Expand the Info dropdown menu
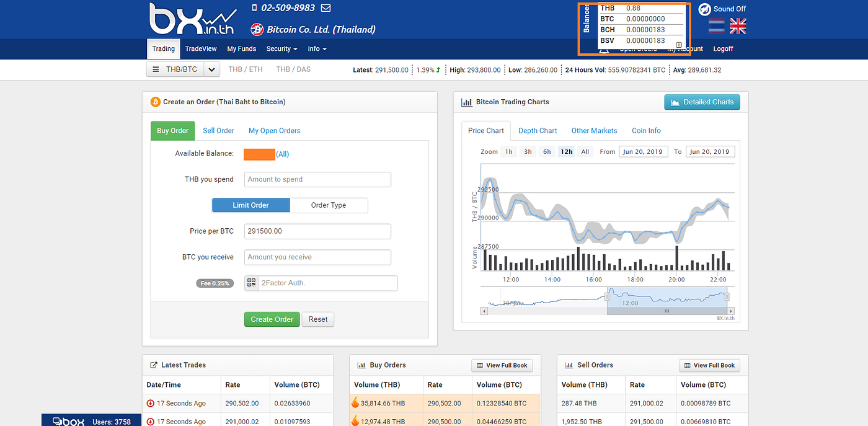 coord(317,48)
